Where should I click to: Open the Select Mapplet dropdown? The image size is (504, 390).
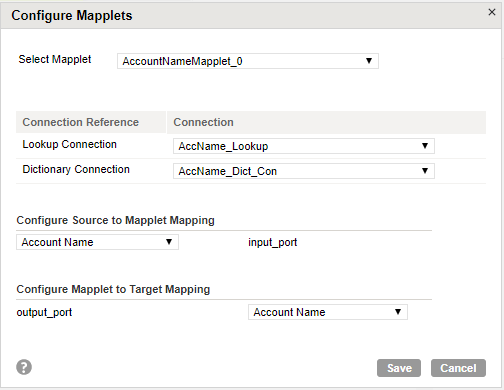pyautogui.click(x=248, y=61)
